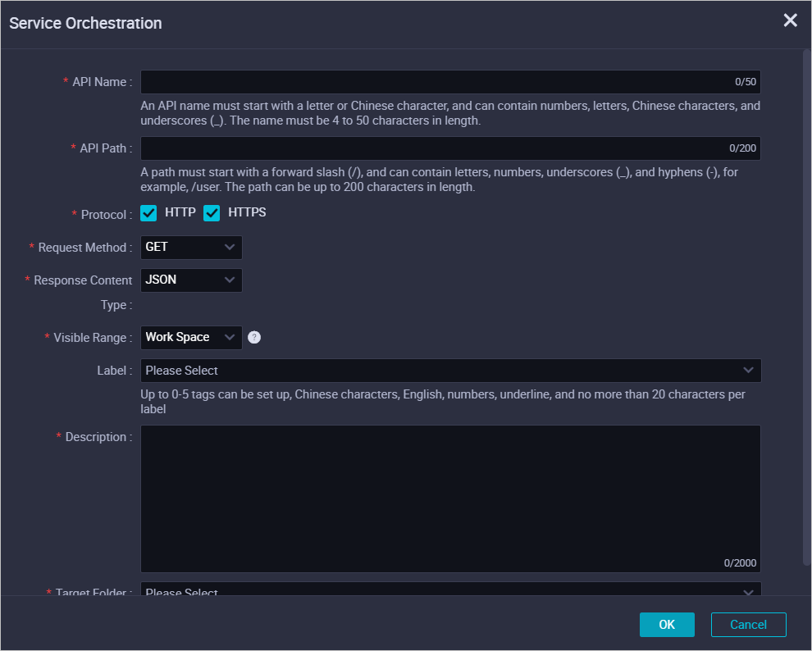Click the Visible Range help question-mark icon
This screenshot has width=812, height=651.
[x=254, y=338]
